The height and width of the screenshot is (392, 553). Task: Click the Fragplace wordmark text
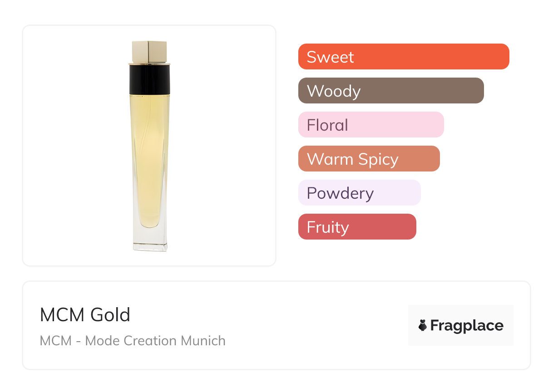coord(467,325)
